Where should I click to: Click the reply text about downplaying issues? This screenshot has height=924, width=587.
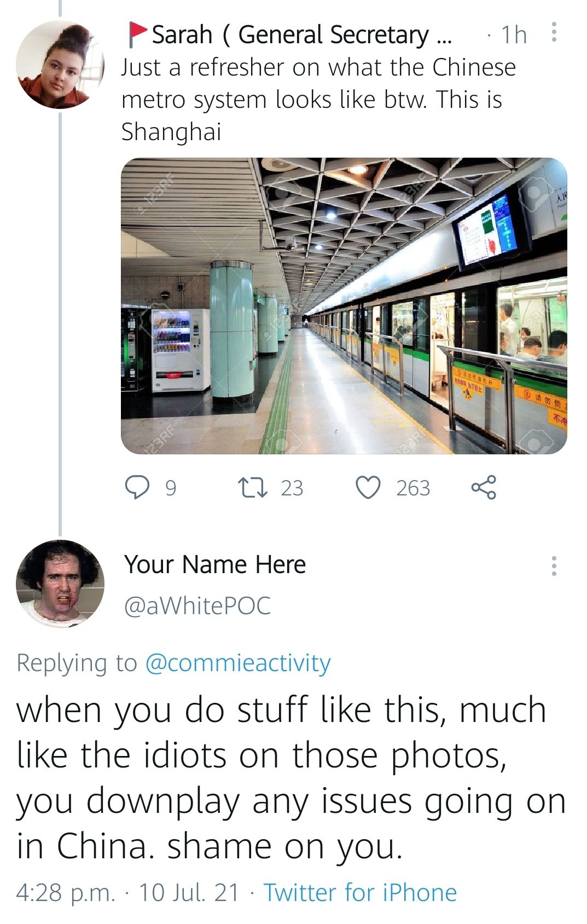click(290, 777)
